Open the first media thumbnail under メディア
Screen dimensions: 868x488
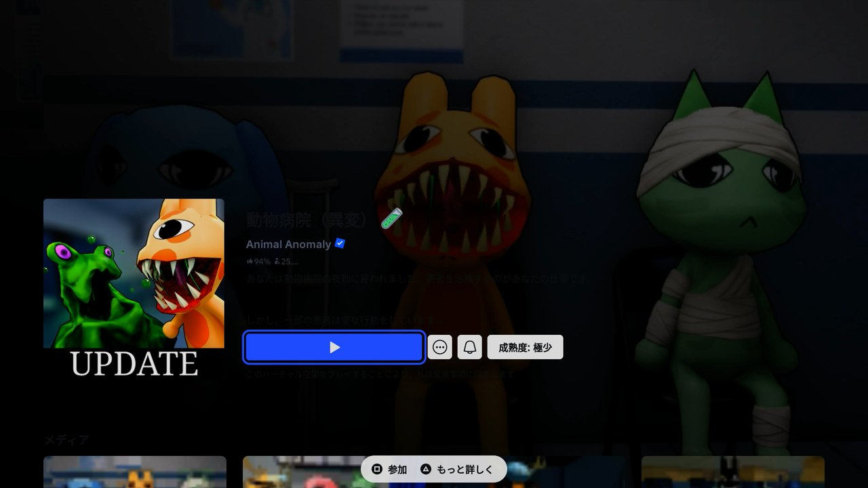pyautogui.click(x=135, y=472)
